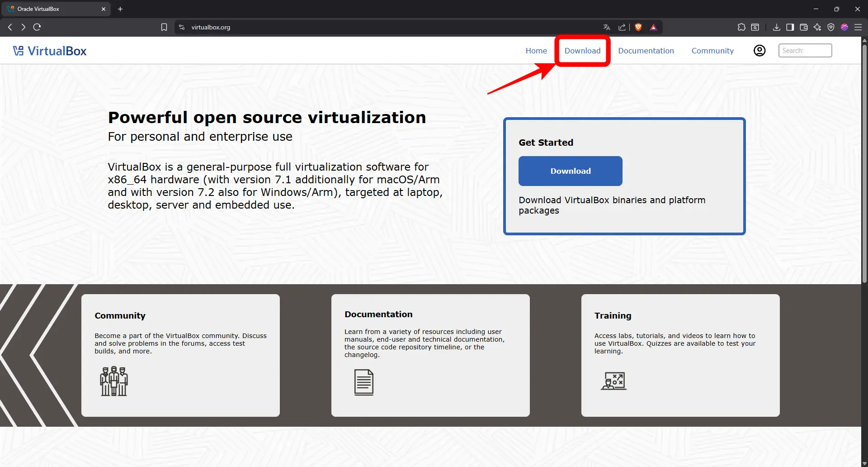Open the Brave Rewards triangle icon
Viewport: 868px width, 467px height.
point(653,27)
